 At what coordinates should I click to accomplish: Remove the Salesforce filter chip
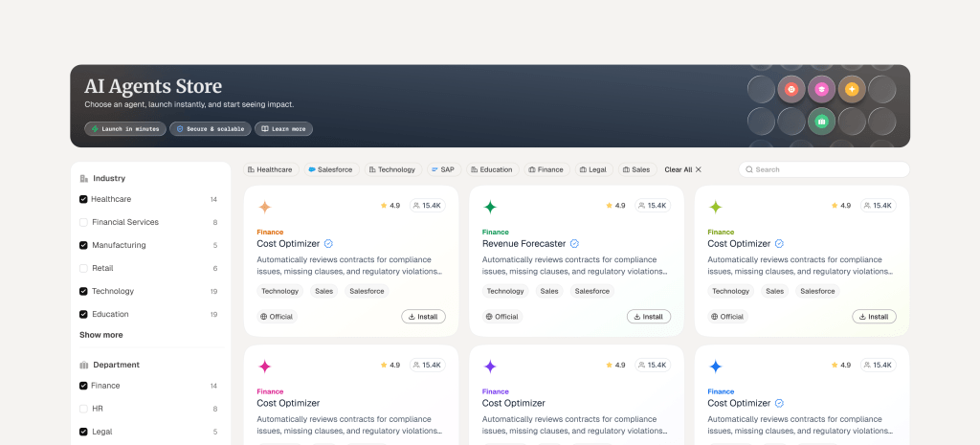332,169
